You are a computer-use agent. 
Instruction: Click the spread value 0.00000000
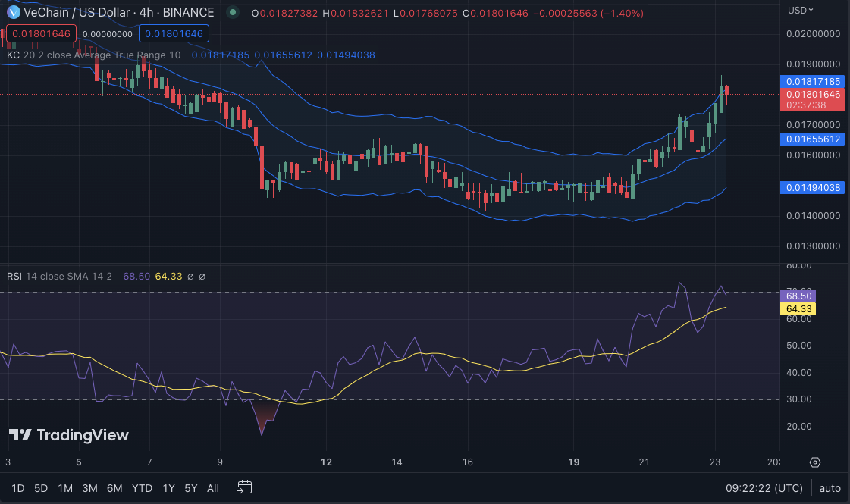tap(108, 34)
